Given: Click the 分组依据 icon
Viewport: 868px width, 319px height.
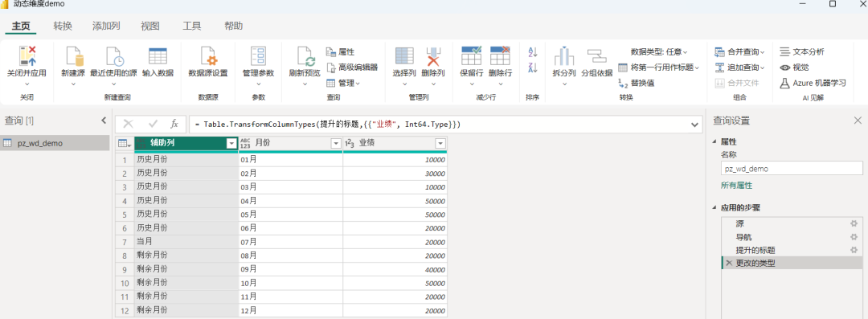Looking at the screenshot, I should tap(596, 56).
